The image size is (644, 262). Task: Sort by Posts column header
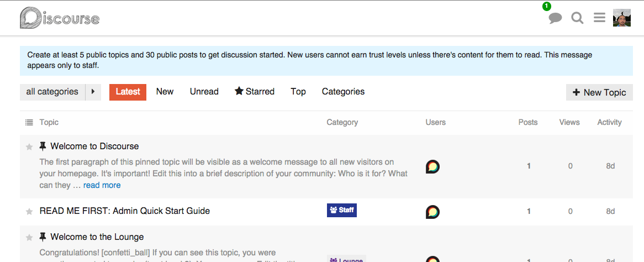click(x=528, y=122)
